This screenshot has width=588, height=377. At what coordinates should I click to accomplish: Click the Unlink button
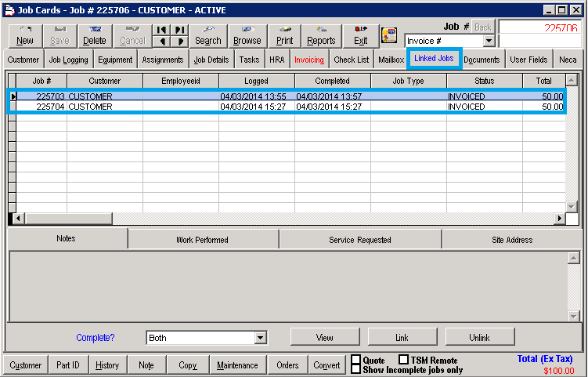479,338
